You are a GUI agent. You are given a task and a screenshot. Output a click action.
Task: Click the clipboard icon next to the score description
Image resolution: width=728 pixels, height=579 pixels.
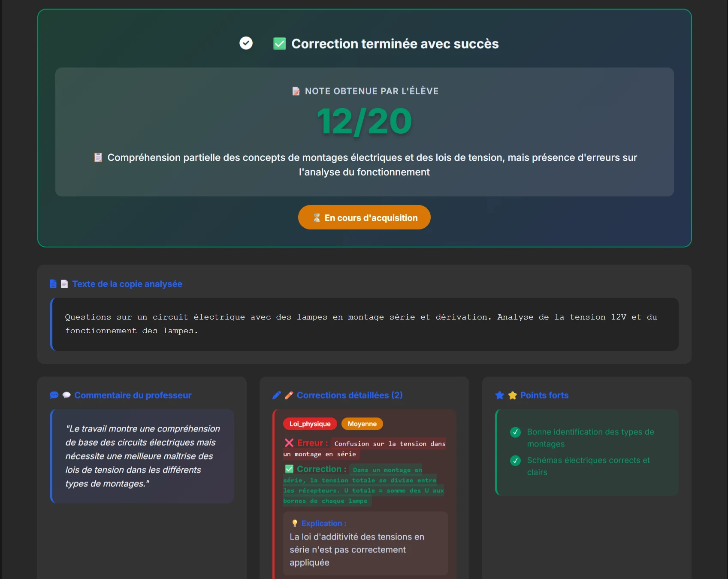[x=98, y=157]
